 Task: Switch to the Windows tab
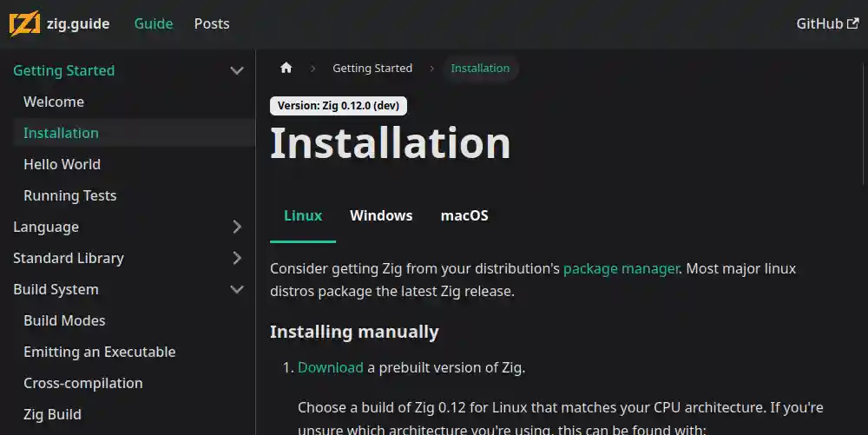click(381, 216)
